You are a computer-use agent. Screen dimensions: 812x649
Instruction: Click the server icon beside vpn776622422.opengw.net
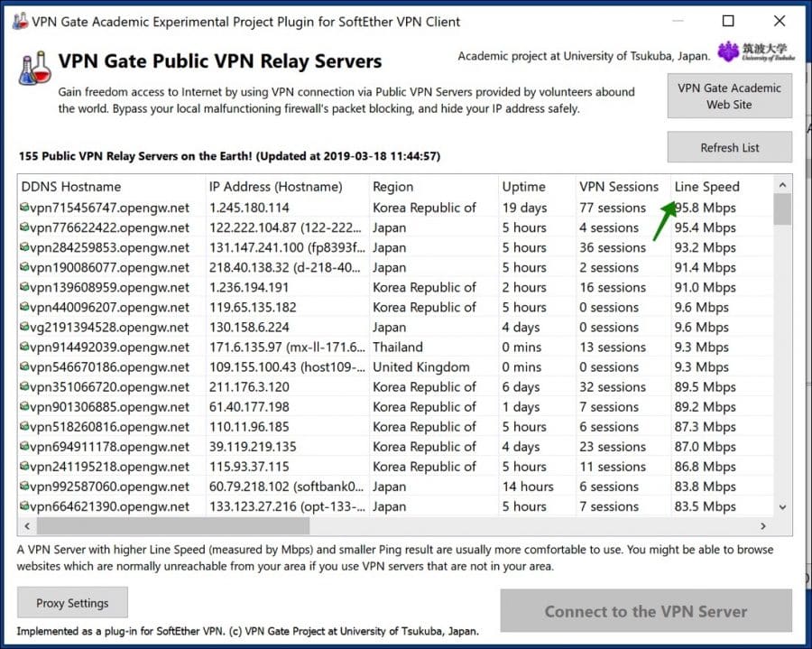[x=24, y=227]
